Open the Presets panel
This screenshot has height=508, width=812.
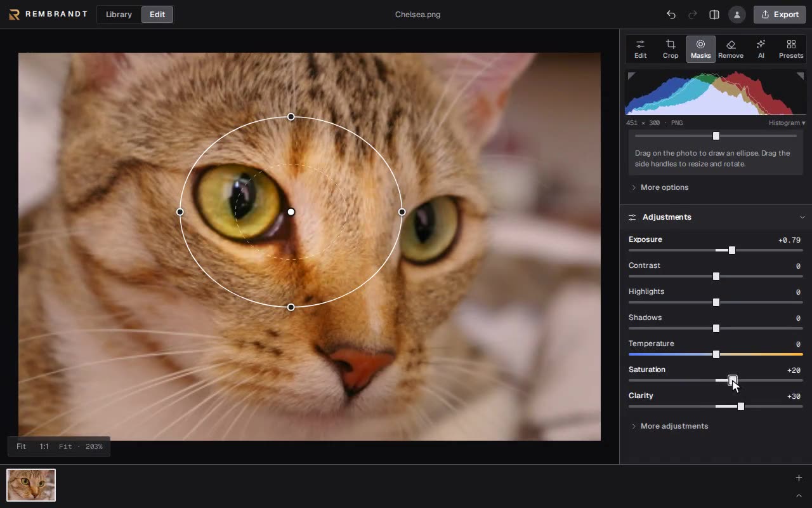(791, 49)
